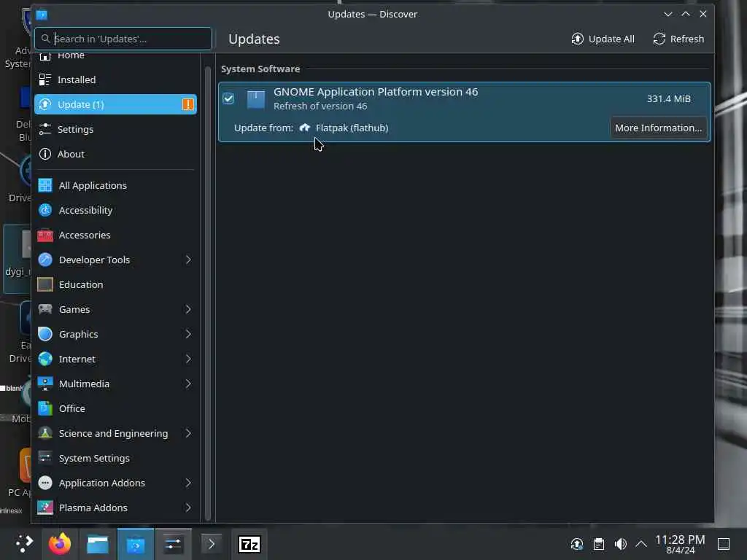This screenshot has height=560, width=747.
Task: Click the updates notifier tray icon
Action: (x=577, y=544)
